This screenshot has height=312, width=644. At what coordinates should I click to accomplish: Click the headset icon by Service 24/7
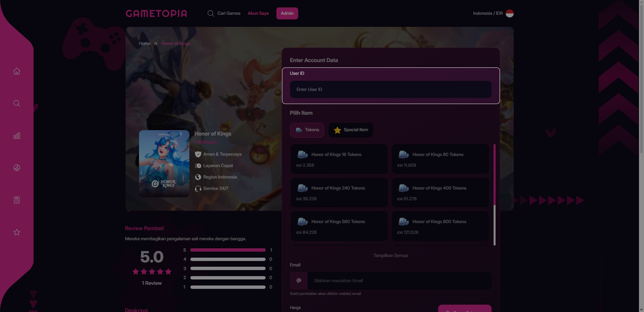coord(198,189)
